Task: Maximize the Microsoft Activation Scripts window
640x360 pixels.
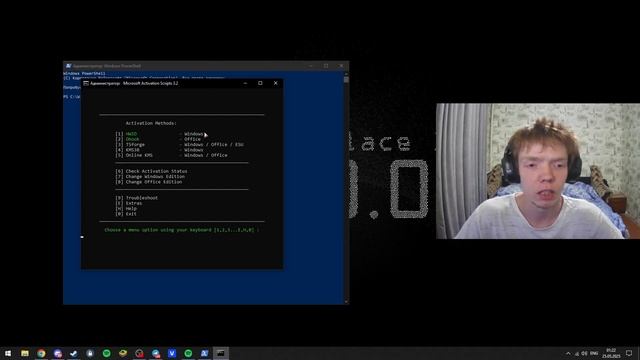Action: pos(260,83)
